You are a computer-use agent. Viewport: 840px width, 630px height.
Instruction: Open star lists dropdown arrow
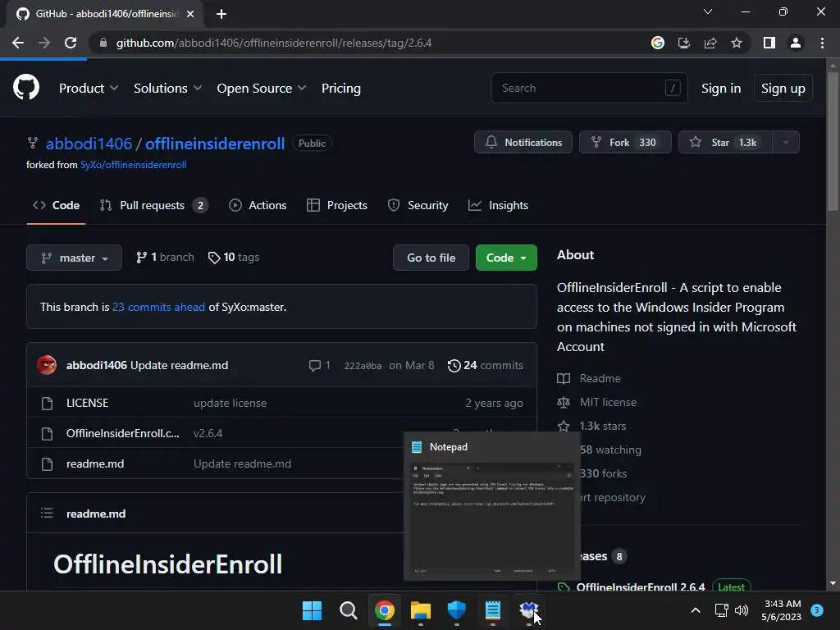[x=786, y=143]
